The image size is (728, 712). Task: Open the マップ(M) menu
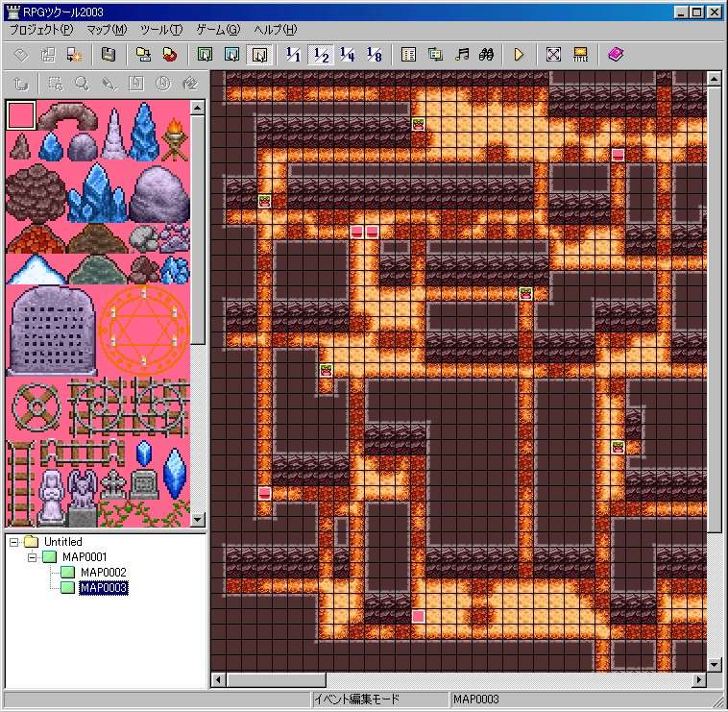coord(107,30)
